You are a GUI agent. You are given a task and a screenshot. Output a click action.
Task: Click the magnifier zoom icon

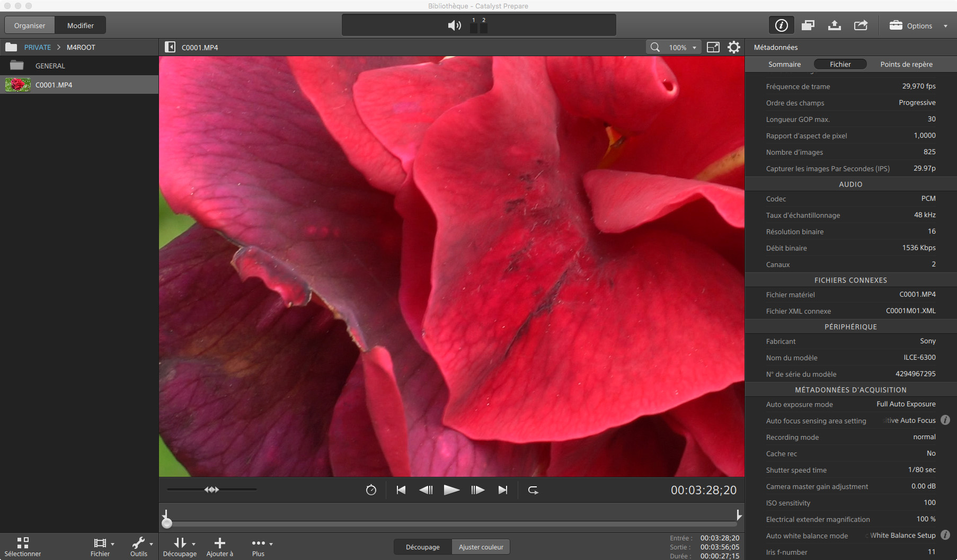pos(655,47)
